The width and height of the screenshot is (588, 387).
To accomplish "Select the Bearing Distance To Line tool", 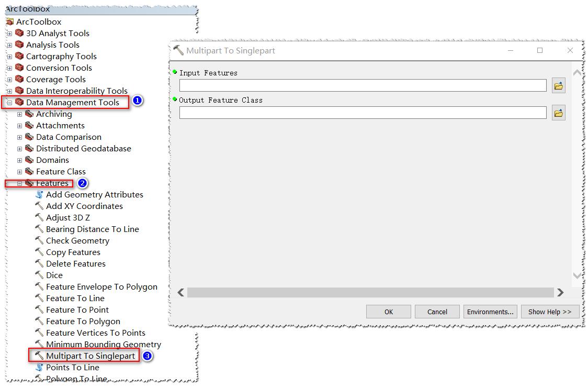I will (x=92, y=229).
